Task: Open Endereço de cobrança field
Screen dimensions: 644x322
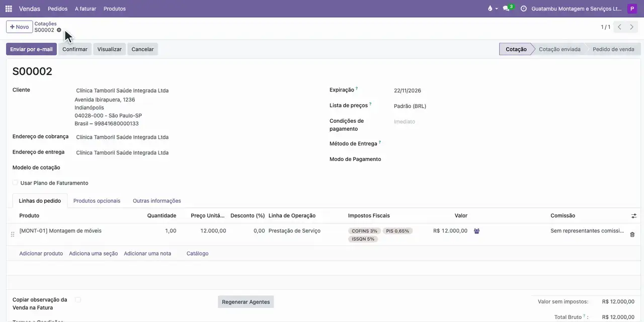Action: click(196, 137)
